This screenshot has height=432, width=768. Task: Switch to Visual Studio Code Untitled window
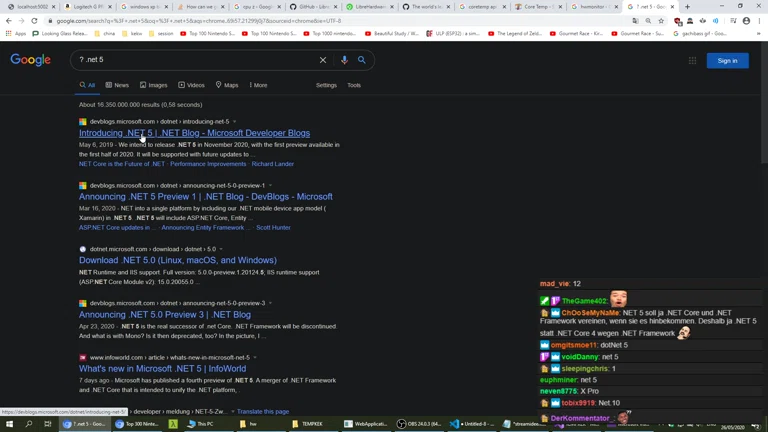coord(471,424)
